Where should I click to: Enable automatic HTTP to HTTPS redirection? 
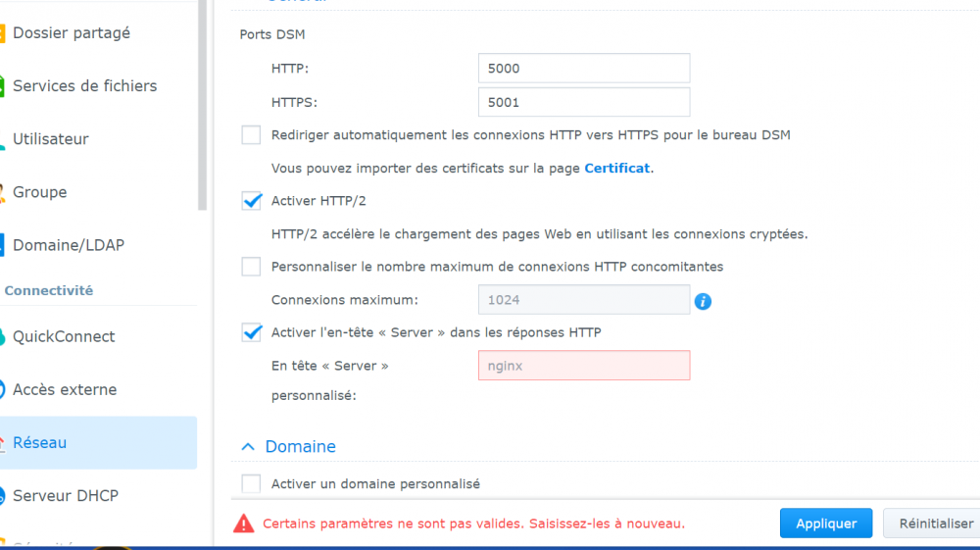click(x=252, y=135)
